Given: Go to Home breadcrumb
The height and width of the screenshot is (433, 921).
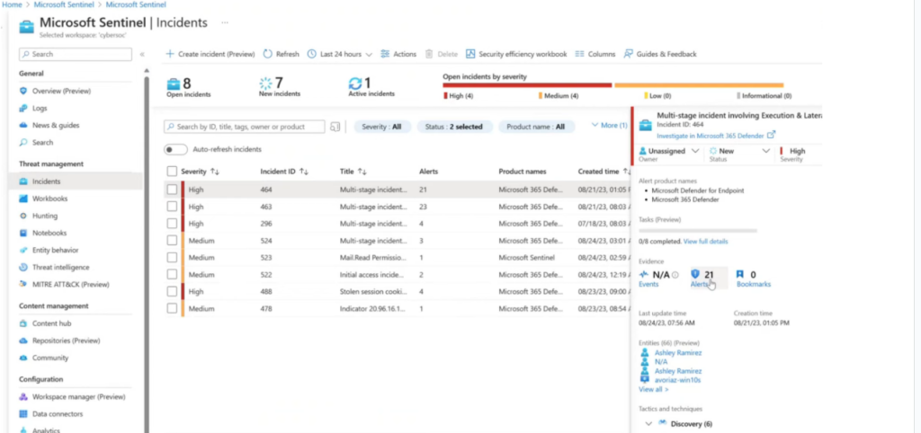Looking at the screenshot, I should [12, 4].
